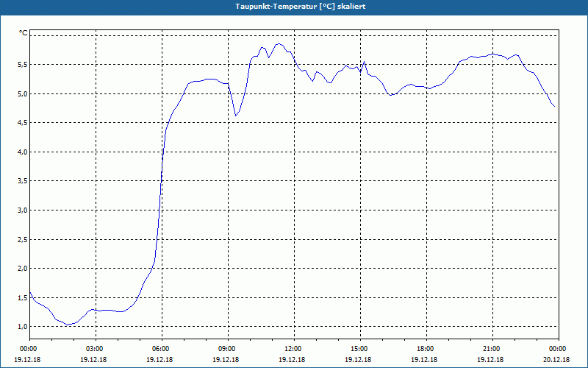Click the '4,0' y-axis label
Screen dimensions: 588x368
[x=23, y=152]
